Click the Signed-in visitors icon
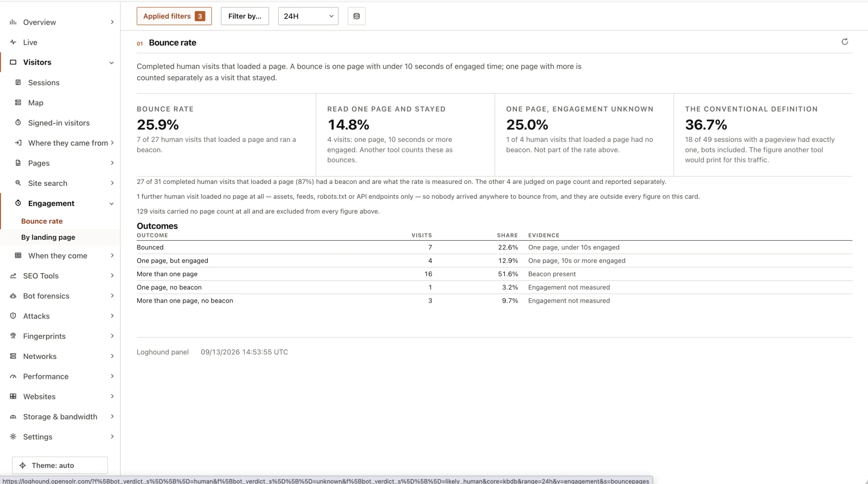This screenshot has width=868, height=484. click(x=18, y=123)
